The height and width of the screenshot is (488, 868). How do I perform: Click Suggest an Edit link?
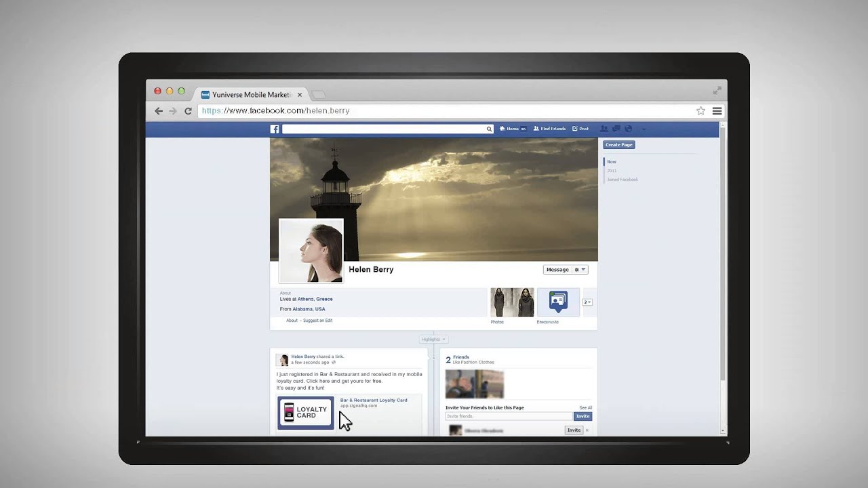317,321
